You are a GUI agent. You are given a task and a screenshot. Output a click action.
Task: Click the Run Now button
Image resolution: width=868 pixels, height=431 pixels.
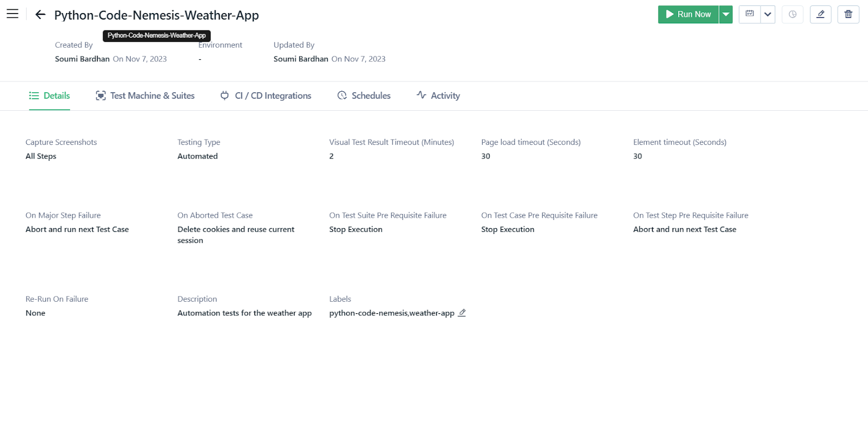click(688, 15)
